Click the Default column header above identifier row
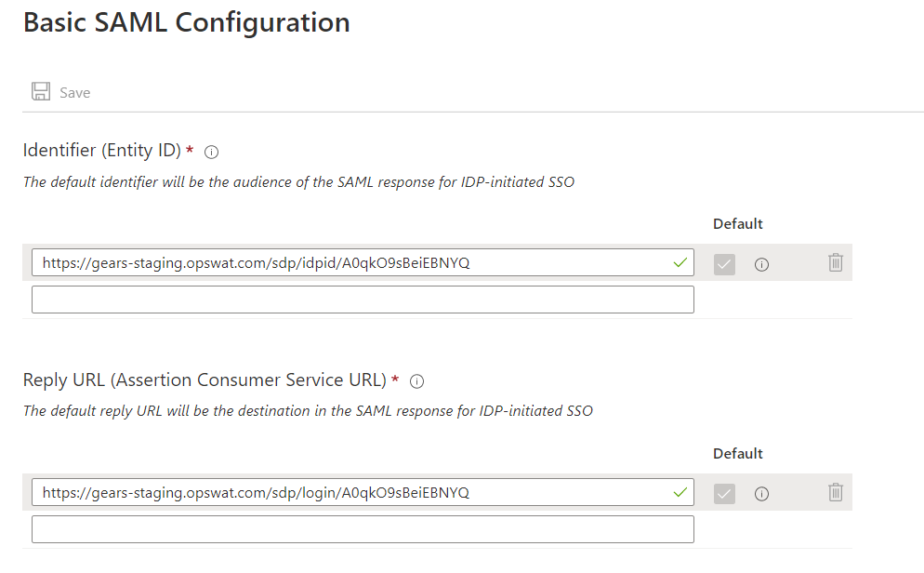924x573 pixels. point(738,224)
